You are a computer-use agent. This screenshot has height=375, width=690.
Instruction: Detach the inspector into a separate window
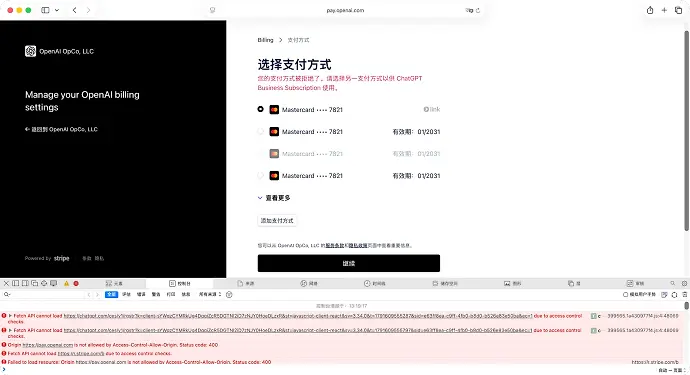coord(34,283)
